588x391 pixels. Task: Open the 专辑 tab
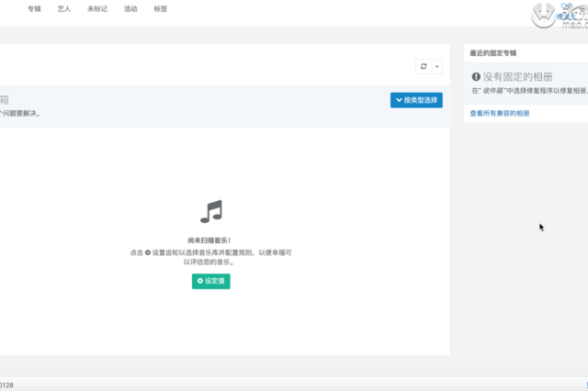(x=34, y=9)
